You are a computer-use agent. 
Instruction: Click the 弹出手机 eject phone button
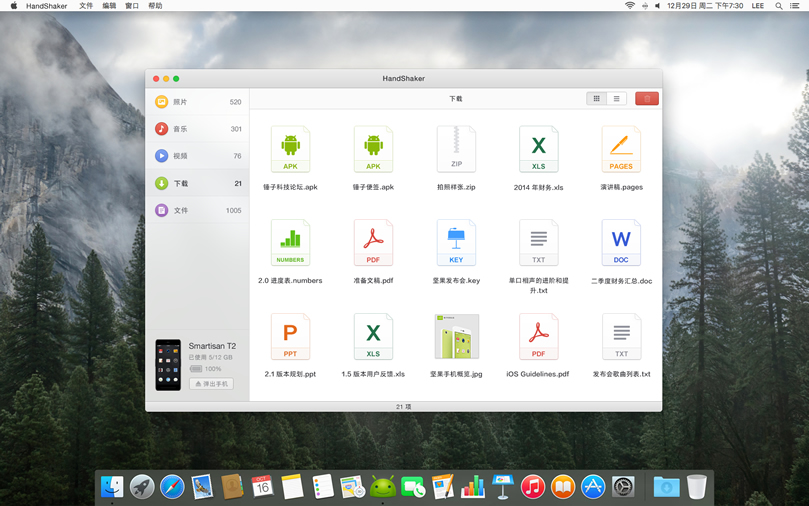coord(211,384)
